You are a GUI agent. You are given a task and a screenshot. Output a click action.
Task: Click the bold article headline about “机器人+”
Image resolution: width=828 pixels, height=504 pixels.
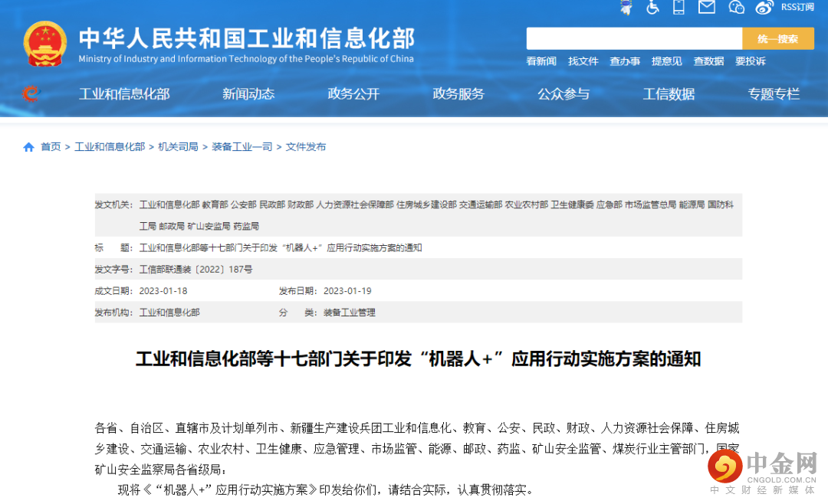point(419,359)
